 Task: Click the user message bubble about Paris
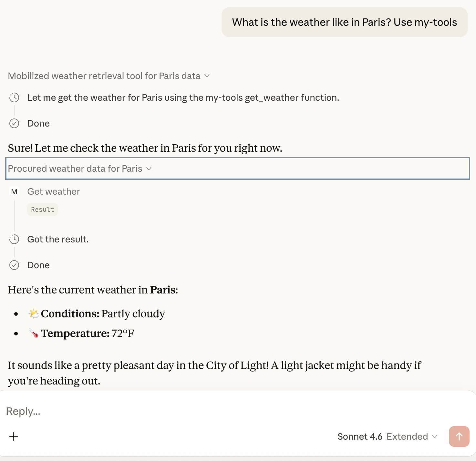[x=344, y=22]
